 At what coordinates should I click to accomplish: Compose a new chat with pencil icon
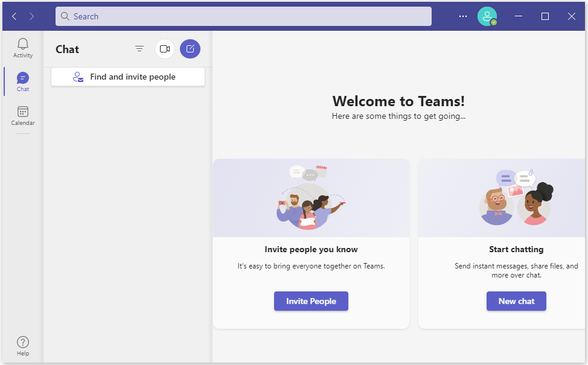[190, 49]
